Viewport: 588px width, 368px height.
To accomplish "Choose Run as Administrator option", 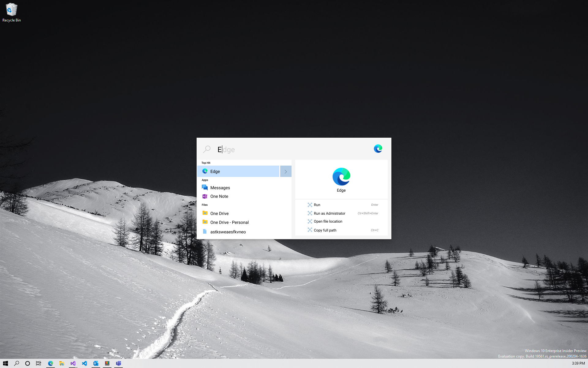I will (x=329, y=213).
